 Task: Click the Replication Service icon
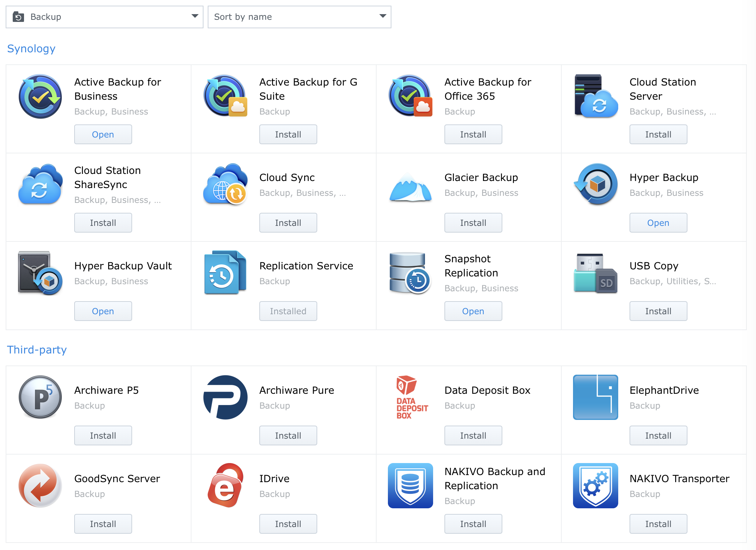pos(225,273)
